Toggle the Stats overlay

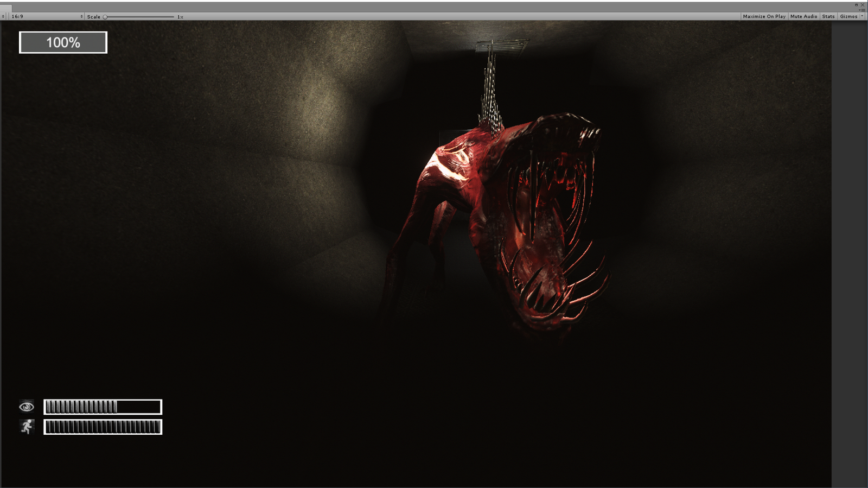click(x=828, y=16)
